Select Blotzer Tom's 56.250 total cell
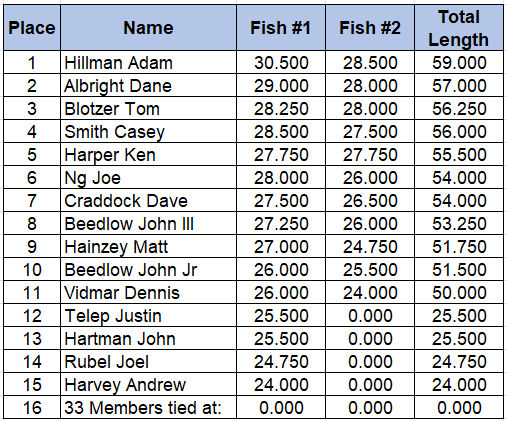The image size is (507, 421). click(x=459, y=108)
